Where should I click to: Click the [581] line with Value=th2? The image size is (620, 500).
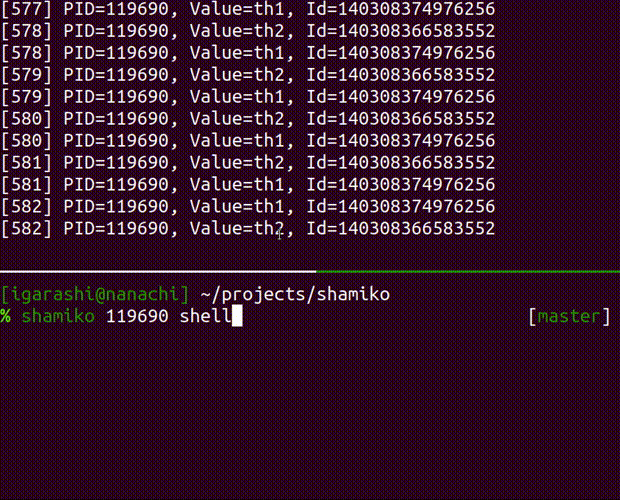tap(248, 162)
